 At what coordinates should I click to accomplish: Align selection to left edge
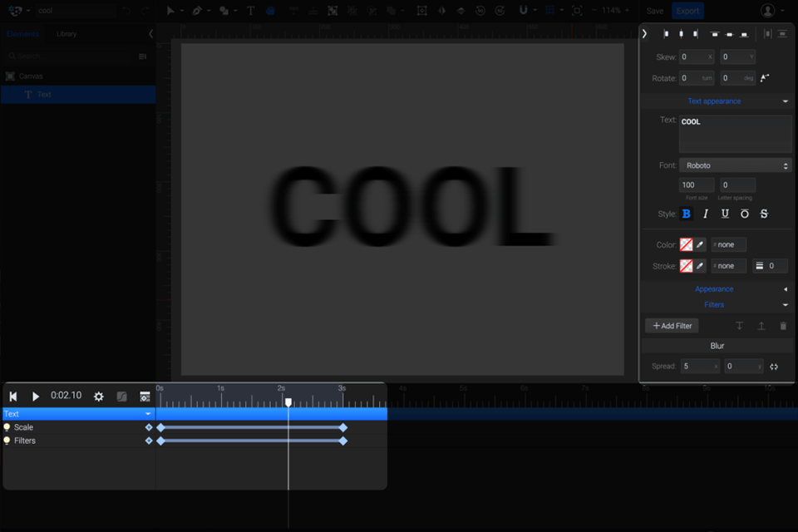[x=666, y=34]
